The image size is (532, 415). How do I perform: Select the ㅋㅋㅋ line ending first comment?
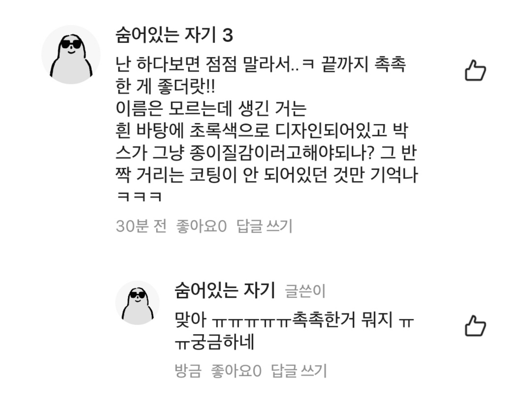[x=139, y=197]
